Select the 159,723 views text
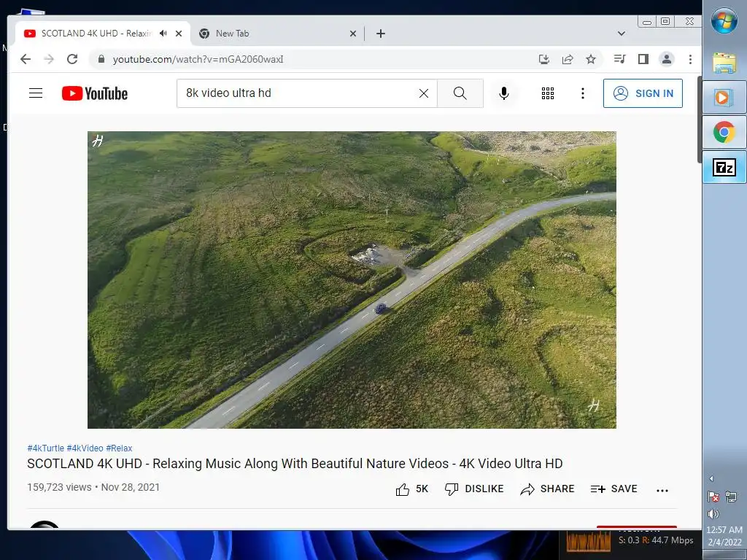The height and width of the screenshot is (560, 747). (59, 487)
